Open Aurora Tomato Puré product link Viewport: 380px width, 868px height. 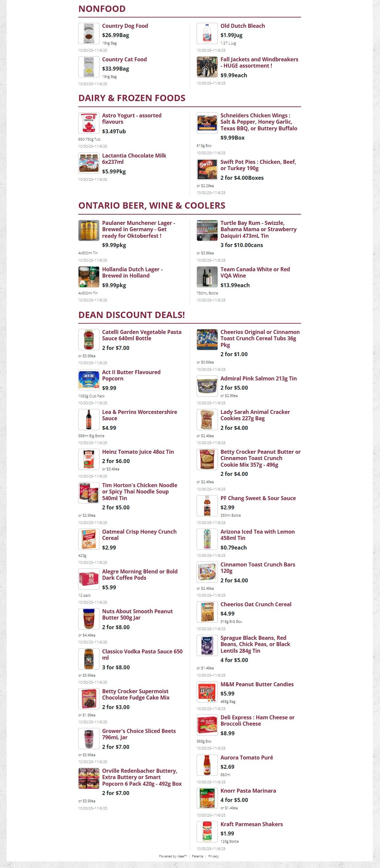[x=247, y=758]
